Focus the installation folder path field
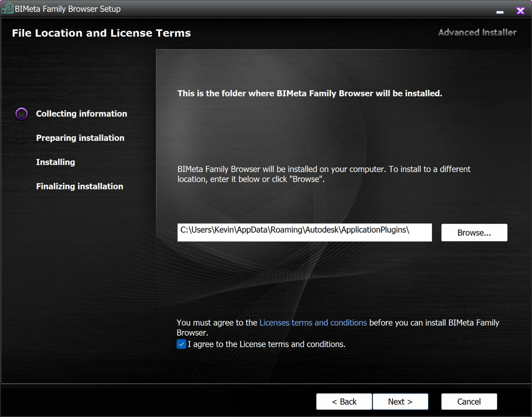The height and width of the screenshot is (417, 532). (304, 232)
